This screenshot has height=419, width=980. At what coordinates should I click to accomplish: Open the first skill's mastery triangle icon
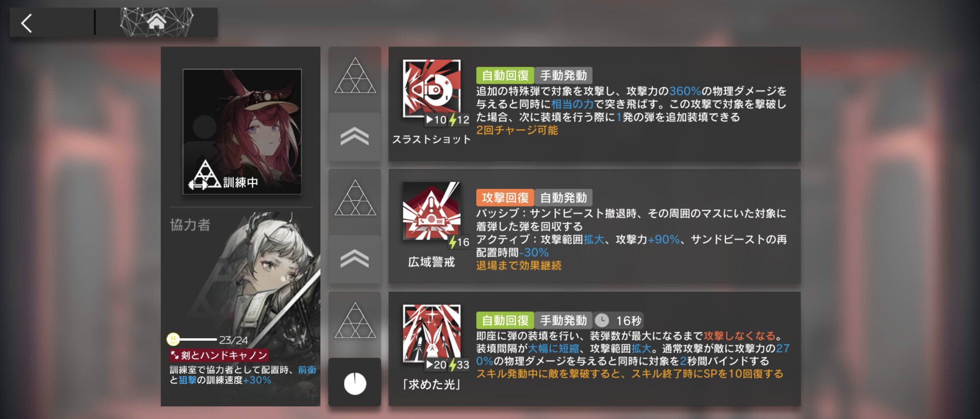point(355,76)
